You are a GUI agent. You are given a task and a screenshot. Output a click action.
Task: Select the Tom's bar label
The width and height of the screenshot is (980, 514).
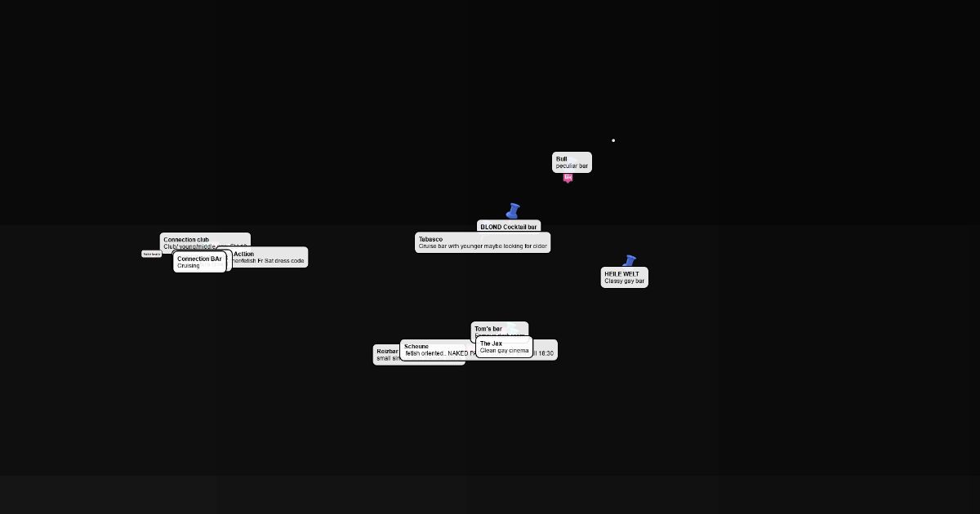coord(500,328)
